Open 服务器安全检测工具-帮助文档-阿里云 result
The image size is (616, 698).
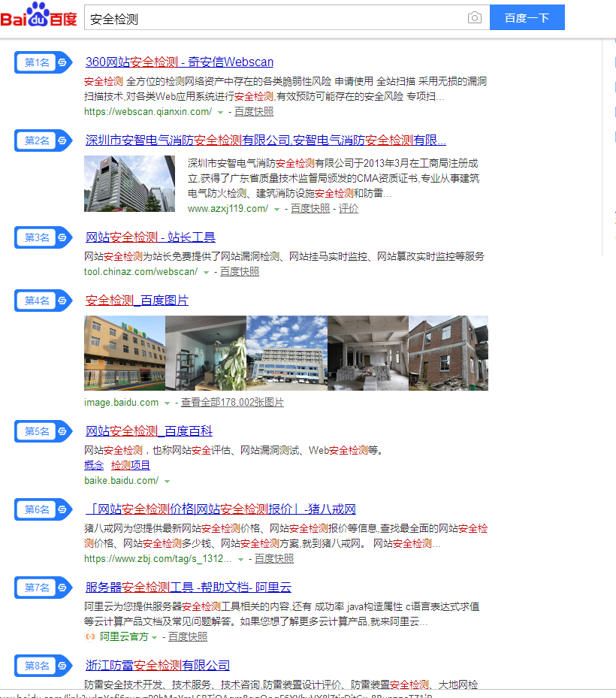click(189, 587)
